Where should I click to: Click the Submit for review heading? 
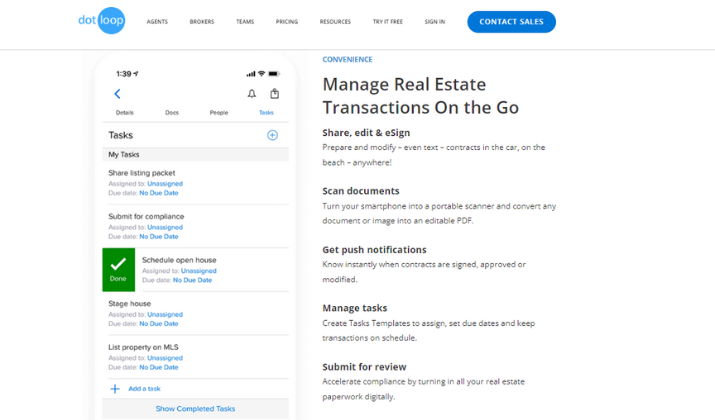364,367
